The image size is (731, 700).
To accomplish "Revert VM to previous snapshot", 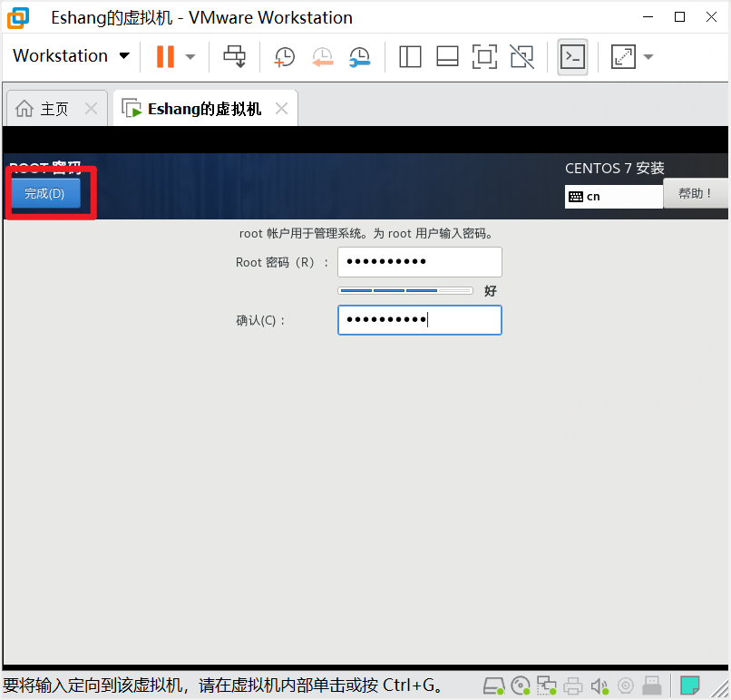I will pos(322,57).
